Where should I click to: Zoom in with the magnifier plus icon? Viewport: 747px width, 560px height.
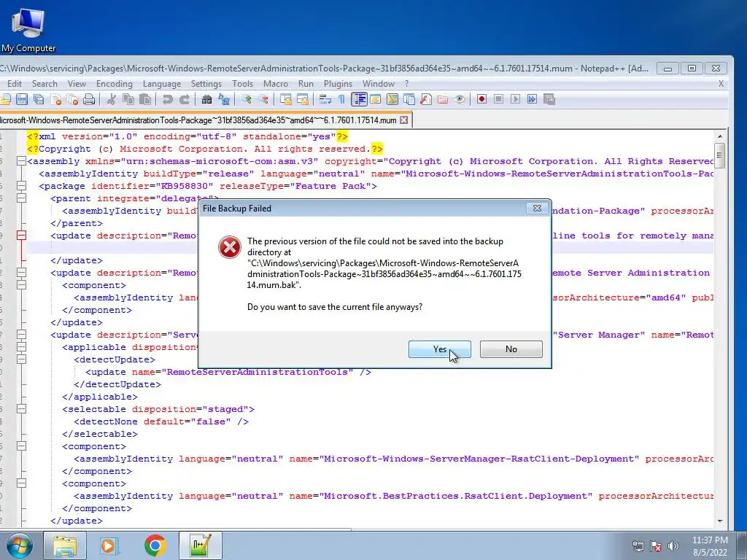pyautogui.click(x=247, y=99)
